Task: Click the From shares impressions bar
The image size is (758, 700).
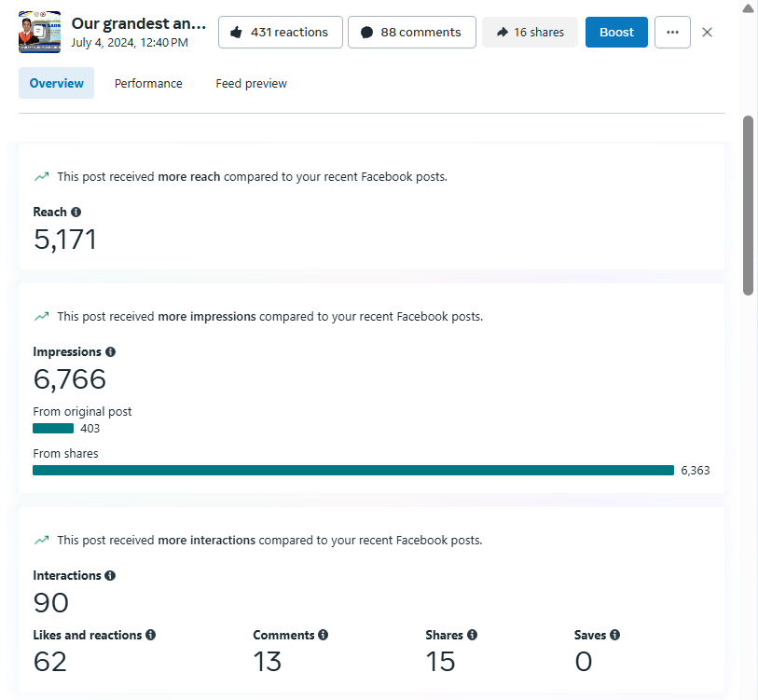Action: (352, 471)
